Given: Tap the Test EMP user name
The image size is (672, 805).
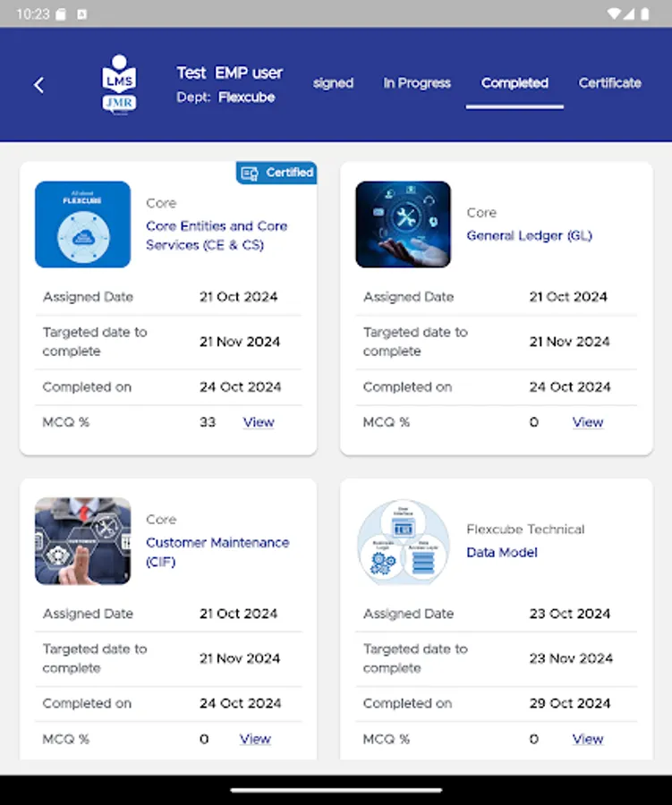Looking at the screenshot, I should tap(230, 73).
